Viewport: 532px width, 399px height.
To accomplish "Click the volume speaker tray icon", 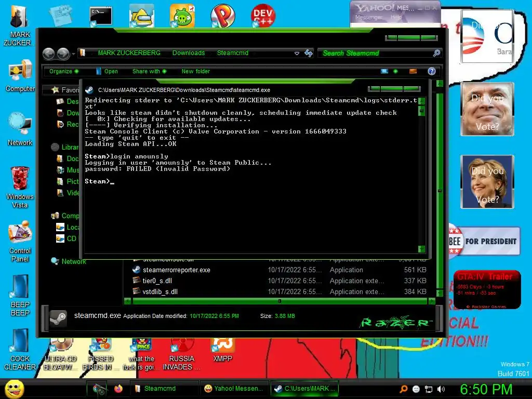I will (441, 389).
